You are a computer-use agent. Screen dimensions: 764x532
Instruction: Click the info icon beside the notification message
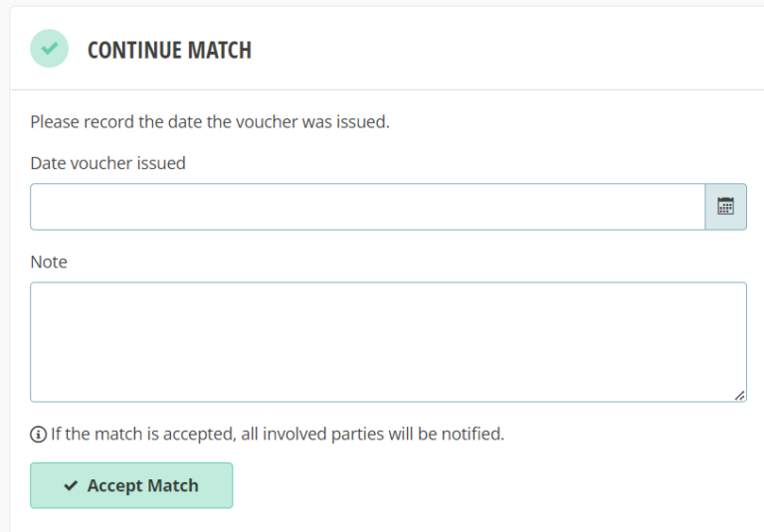(x=38, y=434)
